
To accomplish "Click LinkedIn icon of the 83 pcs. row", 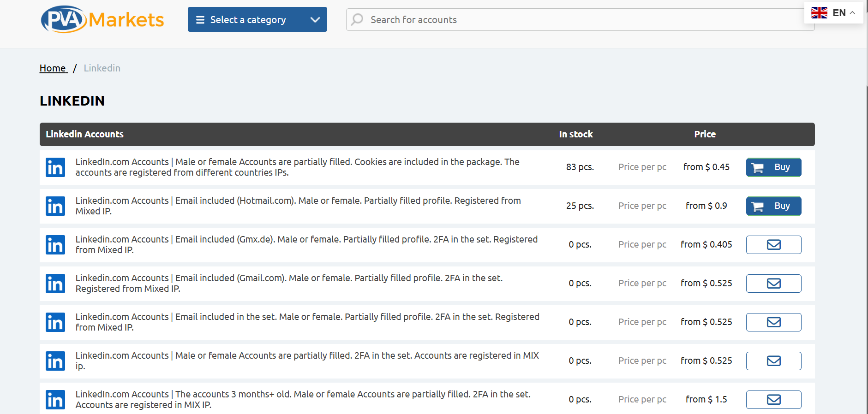I will [x=55, y=167].
